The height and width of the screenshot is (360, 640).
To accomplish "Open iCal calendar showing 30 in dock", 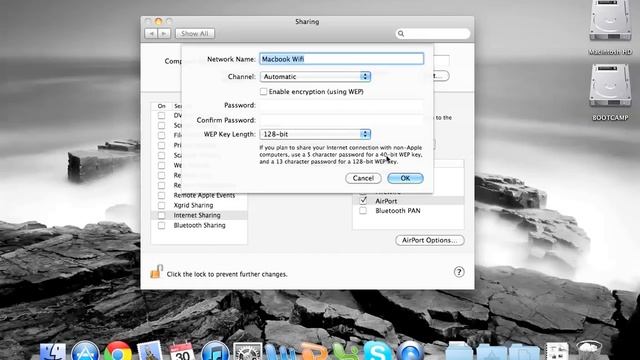I will [182, 352].
